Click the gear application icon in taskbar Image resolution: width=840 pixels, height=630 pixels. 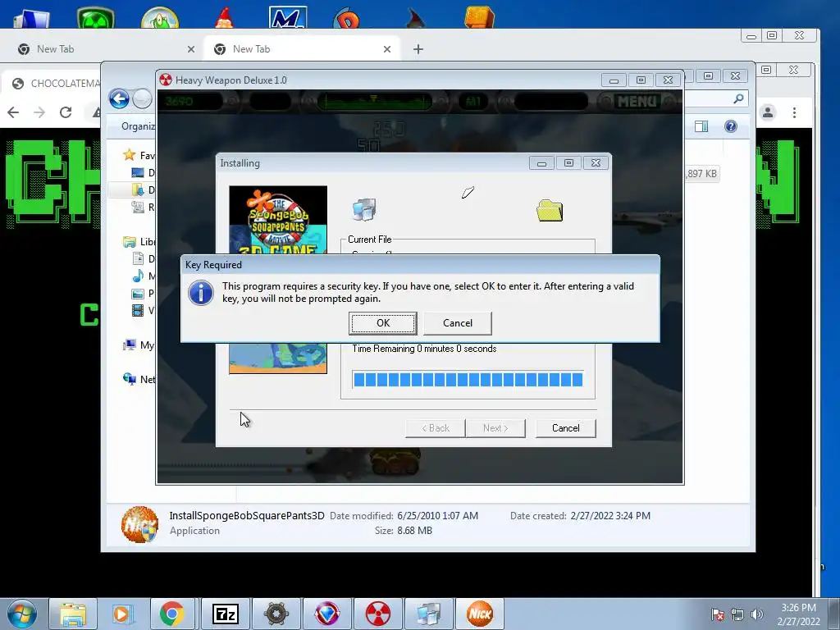[276, 614]
